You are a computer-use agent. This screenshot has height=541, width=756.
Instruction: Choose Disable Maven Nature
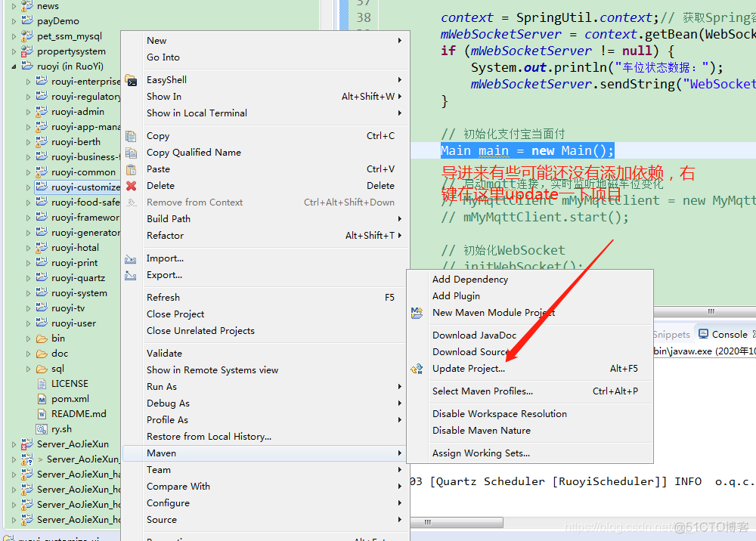point(531,431)
